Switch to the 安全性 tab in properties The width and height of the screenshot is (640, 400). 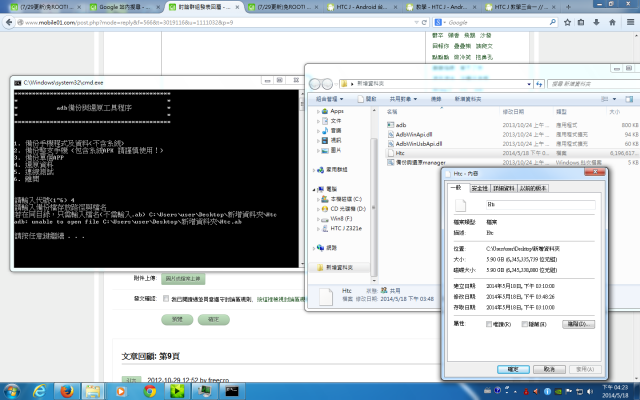click(480, 188)
